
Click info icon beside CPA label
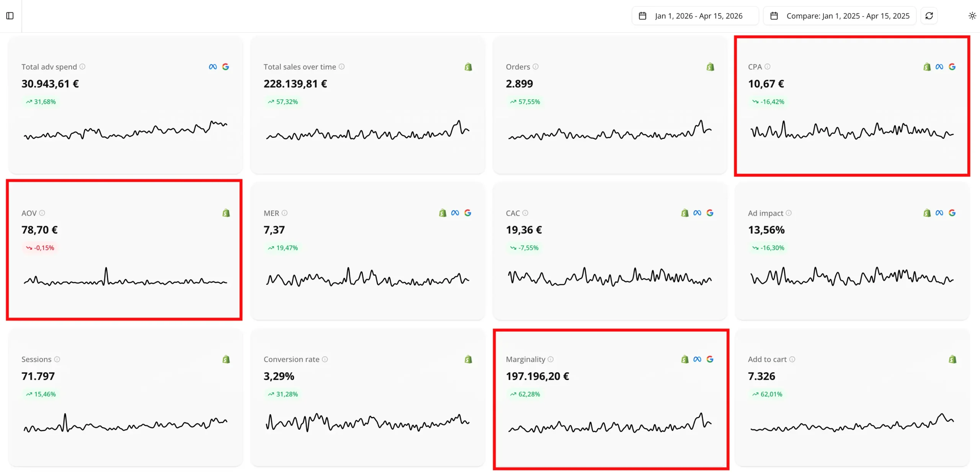[767, 67]
